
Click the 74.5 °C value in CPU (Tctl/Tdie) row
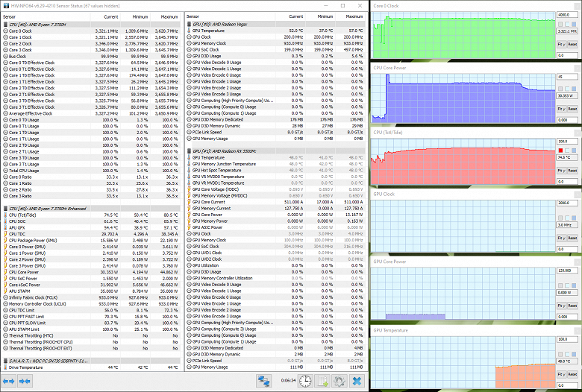pyautogui.click(x=111, y=215)
